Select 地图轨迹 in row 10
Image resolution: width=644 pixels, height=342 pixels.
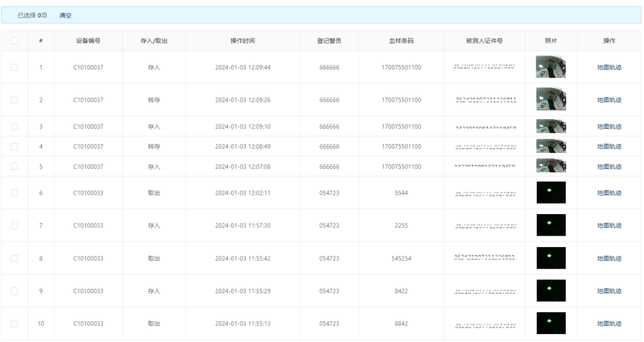point(609,323)
